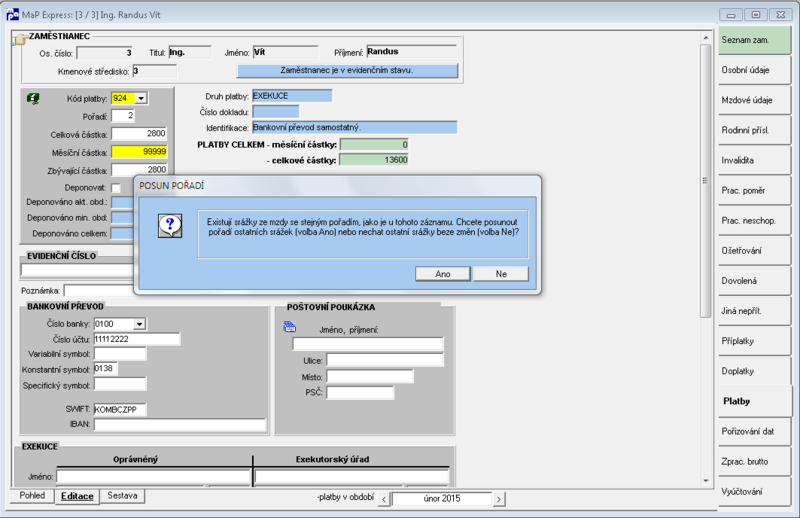Click the Variabilní symbol field
Viewport: 800px width, 518px height.
pyautogui.click(x=120, y=354)
